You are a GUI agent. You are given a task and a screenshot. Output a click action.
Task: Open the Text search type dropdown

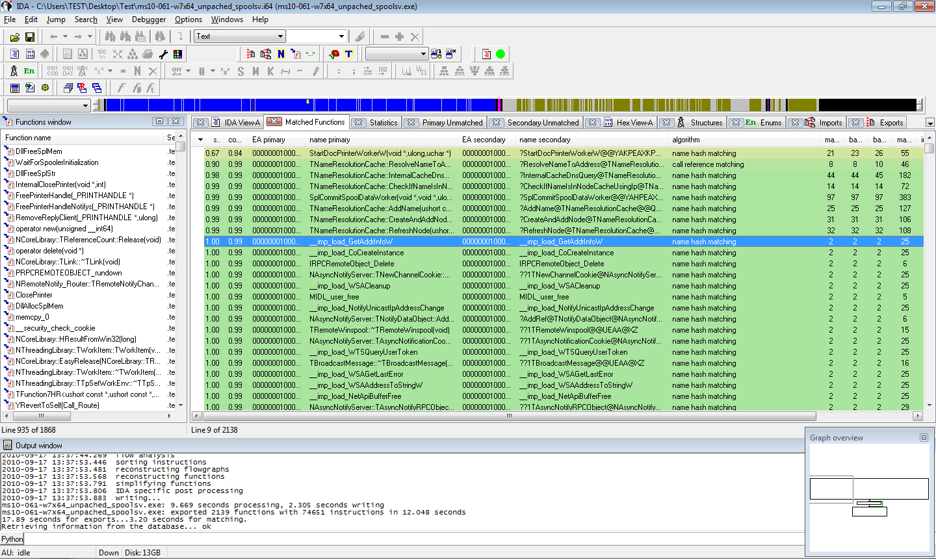coord(240,36)
